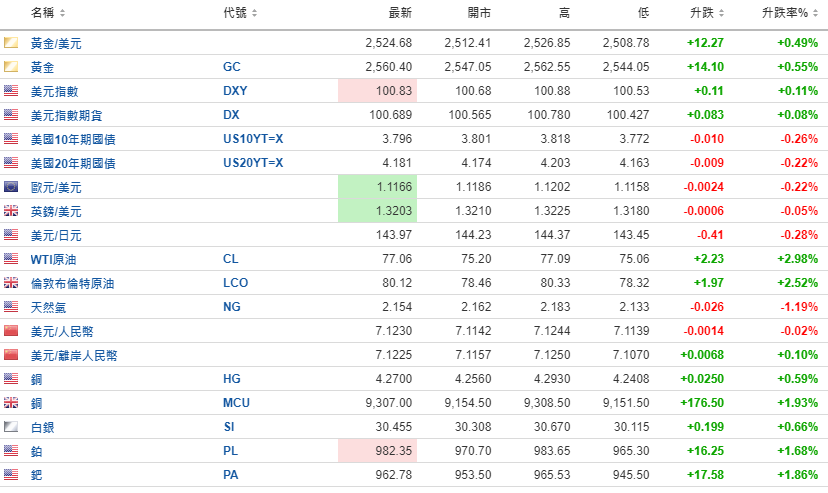Image resolution: width=828 pixels, height=493 pixels.
Task: Click the EU flag beside 歐元/美元
Action: (12, 187)
